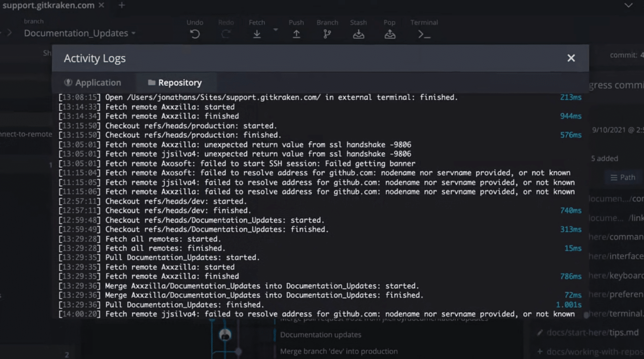Select the docs/start-here/tips.md file
The image size is (644, 359).
(592, 333)
